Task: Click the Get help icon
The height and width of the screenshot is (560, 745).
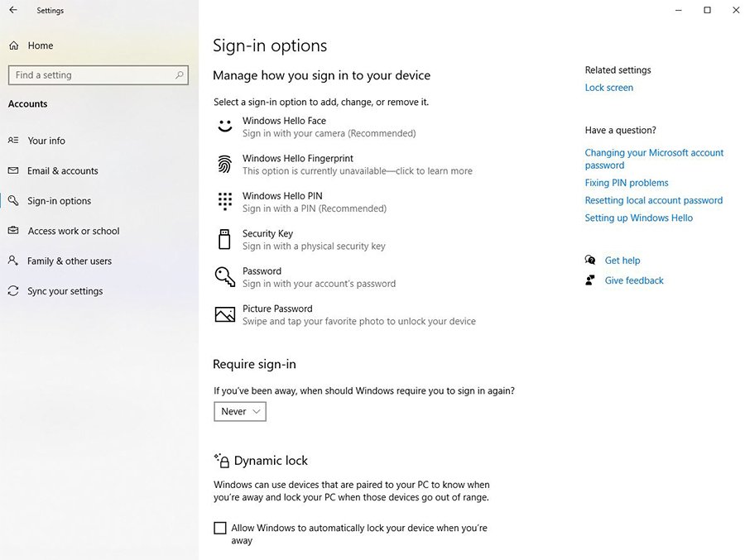Action: pos(591,260)
